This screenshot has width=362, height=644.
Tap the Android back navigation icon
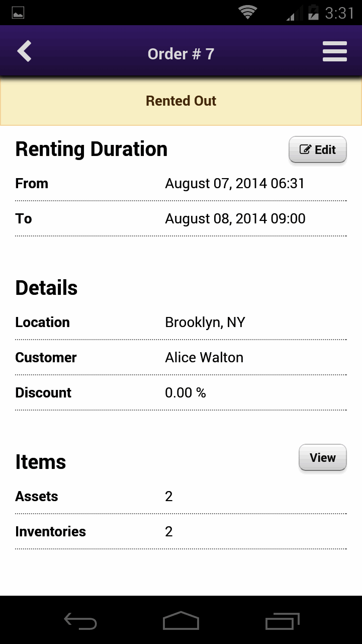point(80,621)
